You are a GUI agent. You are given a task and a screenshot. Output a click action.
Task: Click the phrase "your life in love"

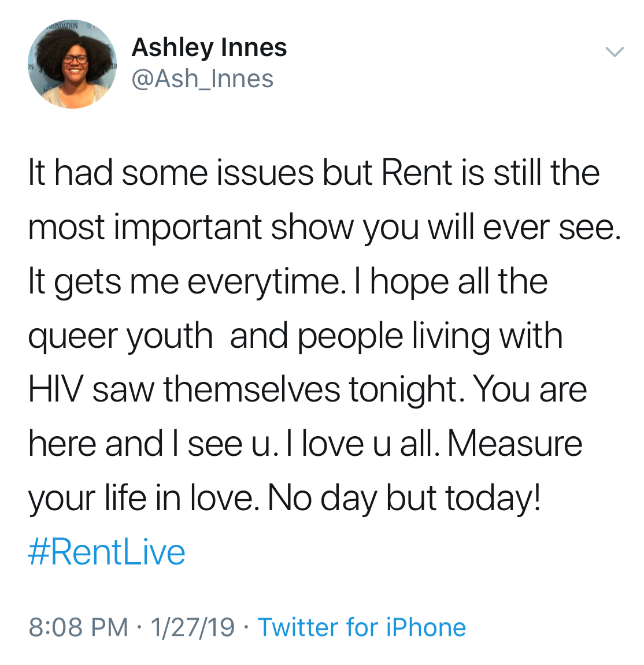[x=142, y=497]
